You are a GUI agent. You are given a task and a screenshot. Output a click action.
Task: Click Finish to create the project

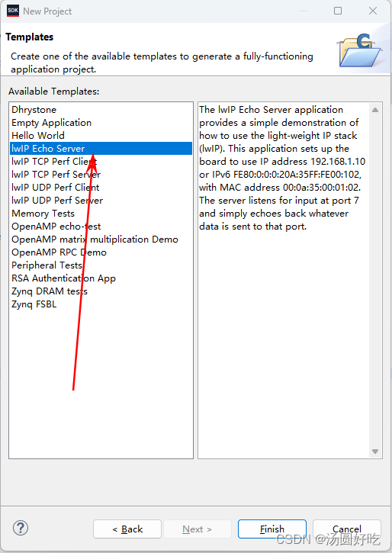coord(272,529)
